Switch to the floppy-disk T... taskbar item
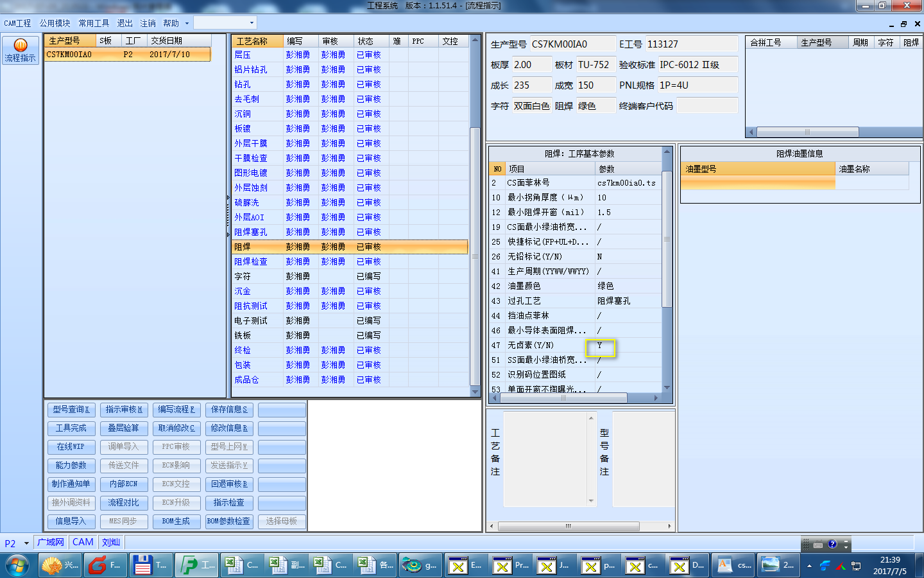924x578 pixels. pyautogui.click(x=150, y=565)
